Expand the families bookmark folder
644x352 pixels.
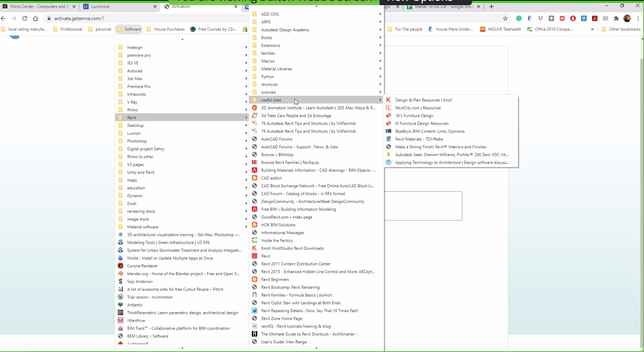[x=316, y=53]
